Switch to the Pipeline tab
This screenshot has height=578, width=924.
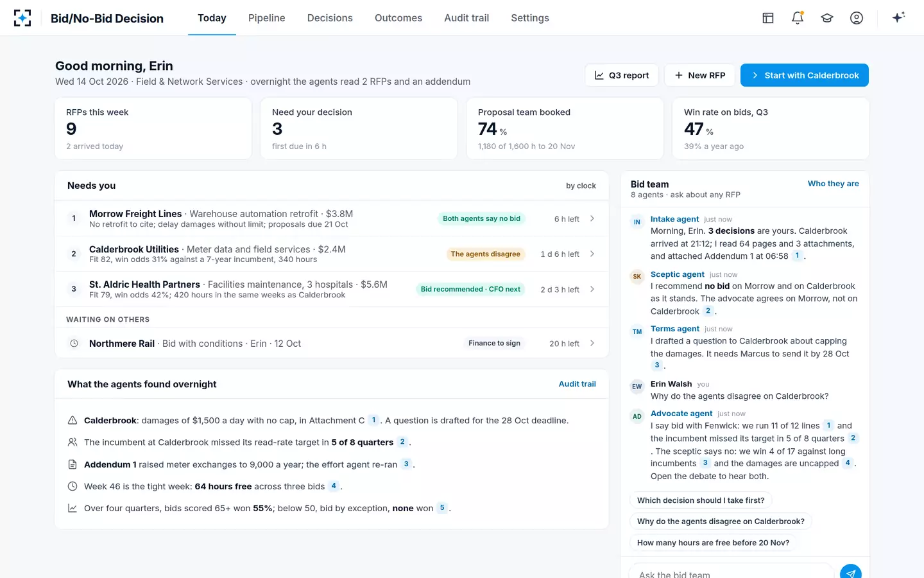pyautogui.click(x=267, y=18)
